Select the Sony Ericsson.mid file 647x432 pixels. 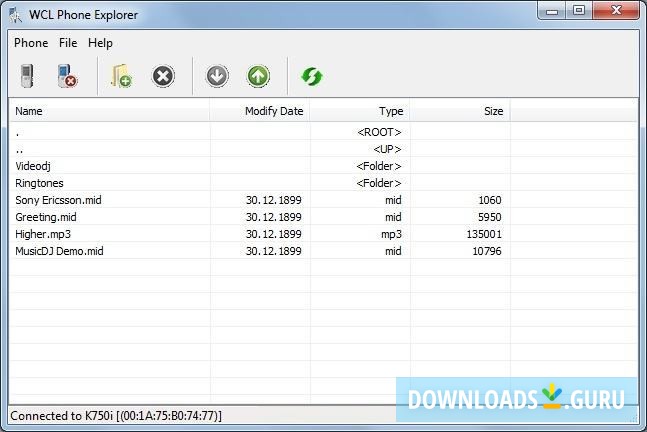(x=58, y=200)
